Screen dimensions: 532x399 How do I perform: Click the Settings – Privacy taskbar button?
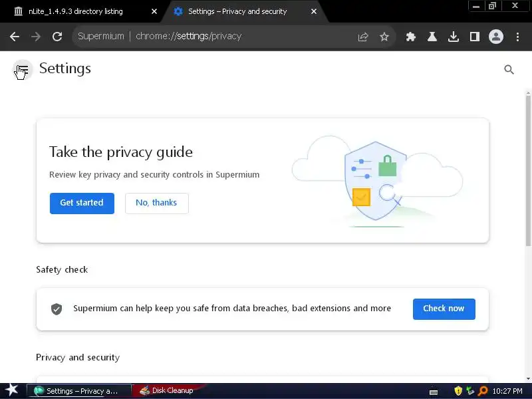tap(78, 391)
